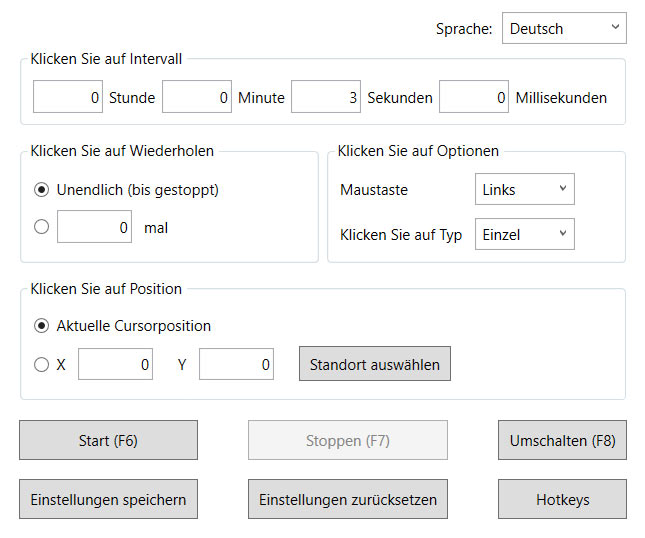Click the Y coordinate input field

(x=236, y=365)
